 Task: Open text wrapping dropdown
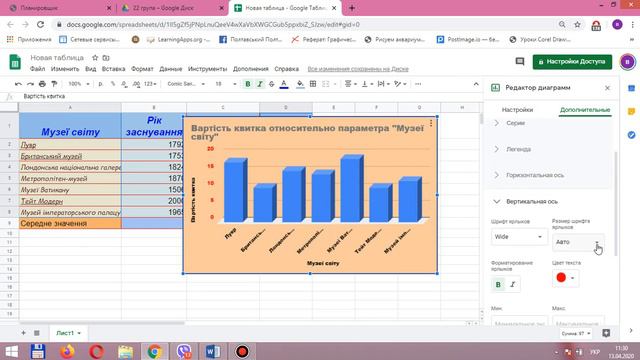[x=383, y=84]
